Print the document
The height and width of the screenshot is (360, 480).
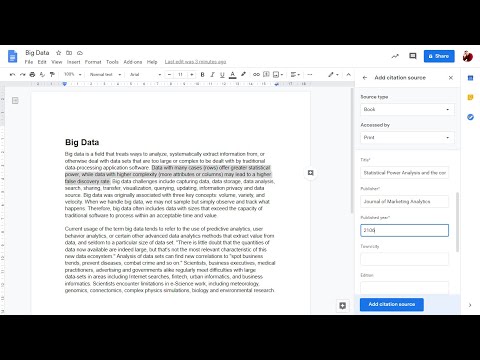tap(32, 74)
